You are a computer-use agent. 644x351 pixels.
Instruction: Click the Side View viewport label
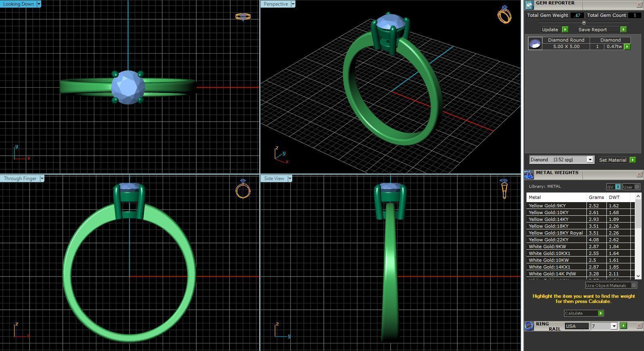pyautogui.click(x=274, y=179)
